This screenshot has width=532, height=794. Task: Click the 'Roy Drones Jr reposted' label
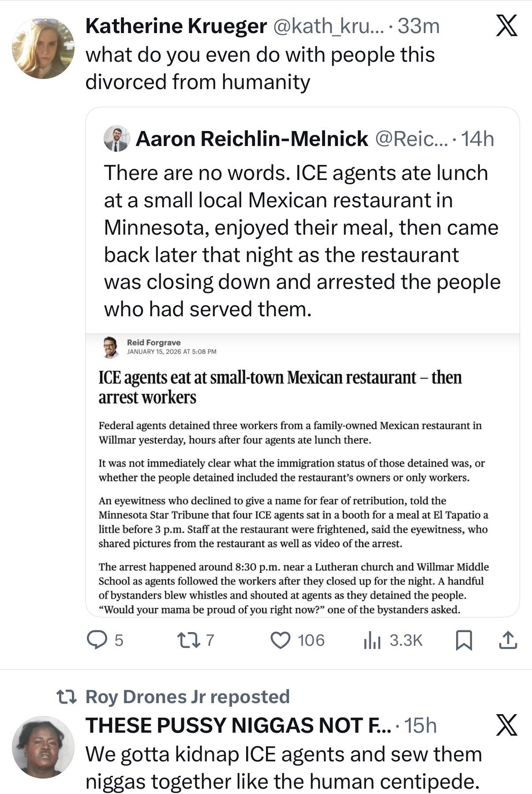tap(187, 697)
